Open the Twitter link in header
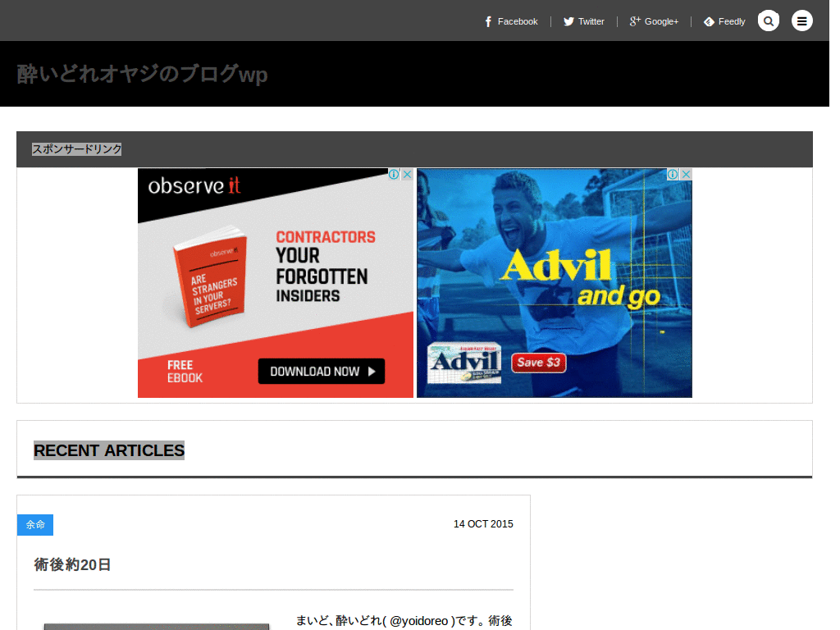This screenshot has width=840, height=630. 583,21
